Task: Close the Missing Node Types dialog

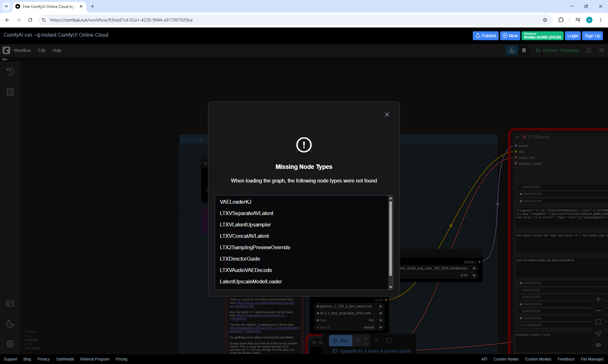Action: point(387,114)
